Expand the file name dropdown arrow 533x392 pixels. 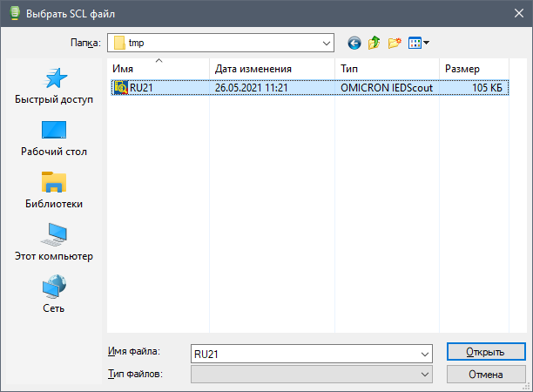pos(425,354)
